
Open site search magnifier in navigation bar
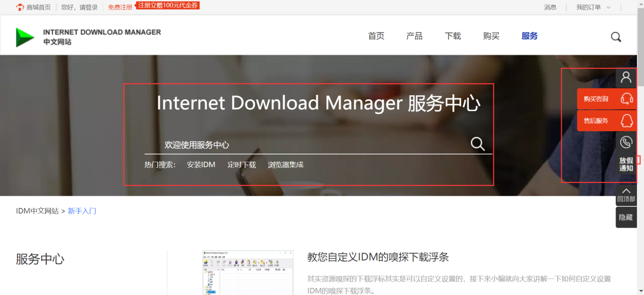click(616, 36)
